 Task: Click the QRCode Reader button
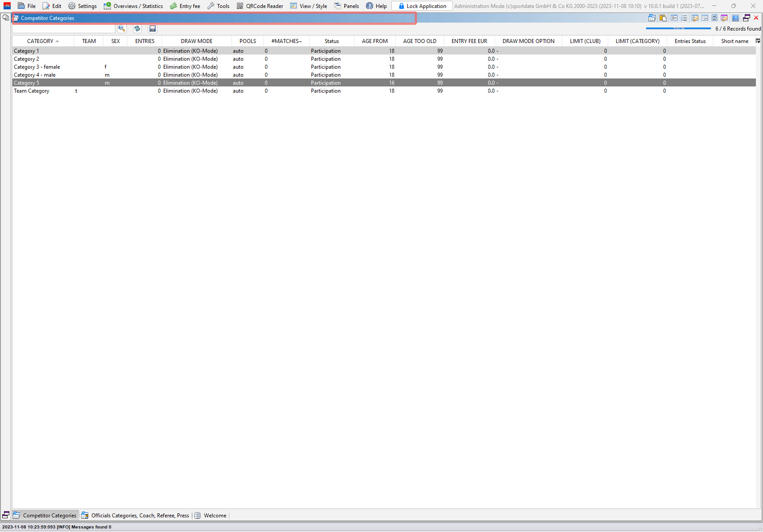(260, 6)
